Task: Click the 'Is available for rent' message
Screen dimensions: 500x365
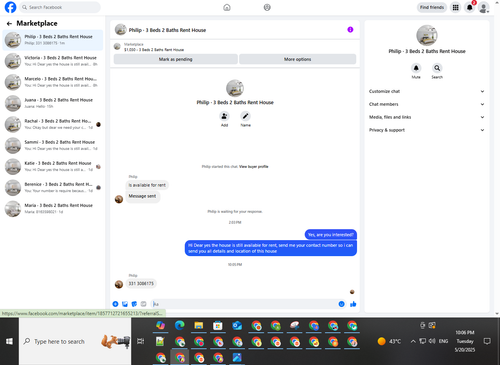Action: 147,185
